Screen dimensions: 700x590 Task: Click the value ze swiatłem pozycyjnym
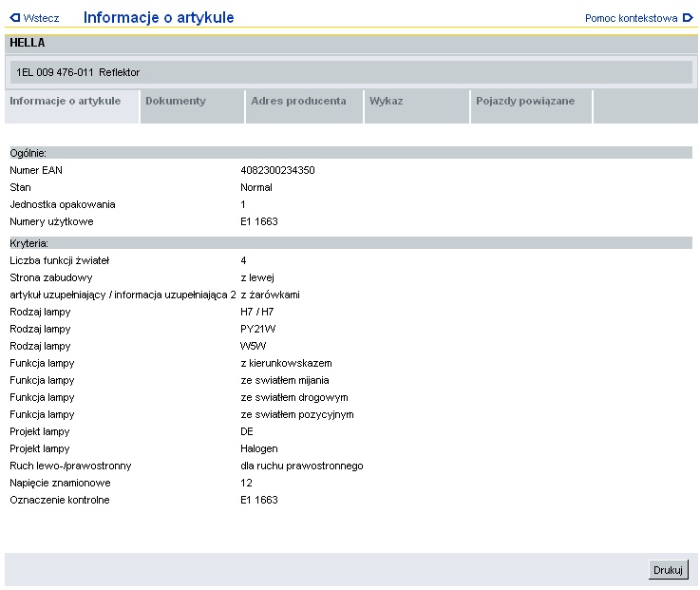297,414
